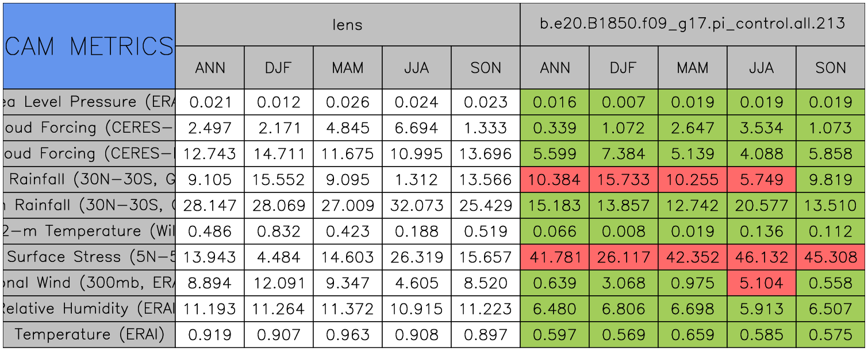Select the cell with value 14.711
This screenshot has height=351, width=868.
click(278, 154)
